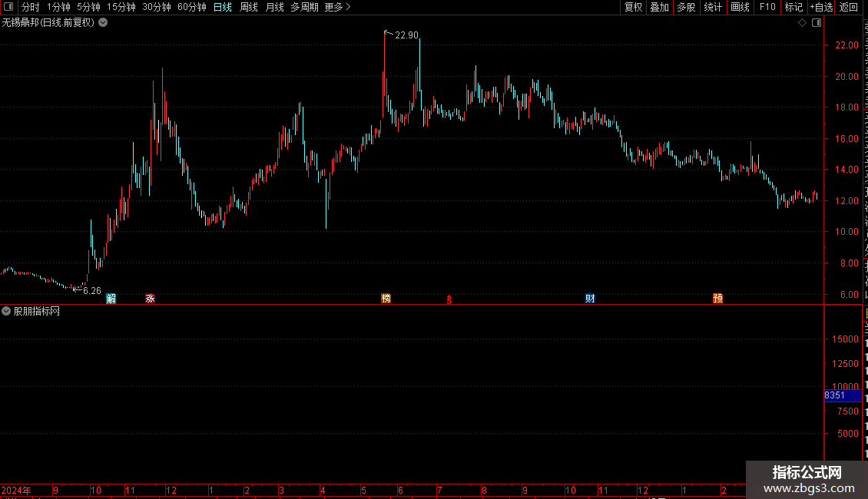This screenshot has width=868, height=499.
Task: Click the 标记 mark button
Action: [x=793, y=7]
